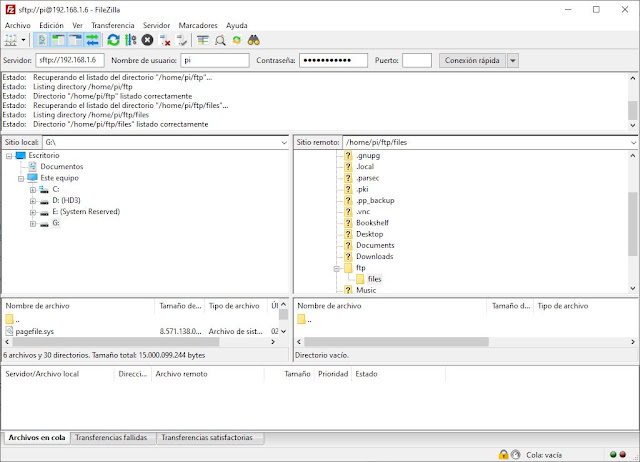Click the Servidor address field
The height and width of the screenshot is (462, 640).
[x=70, y=60]
